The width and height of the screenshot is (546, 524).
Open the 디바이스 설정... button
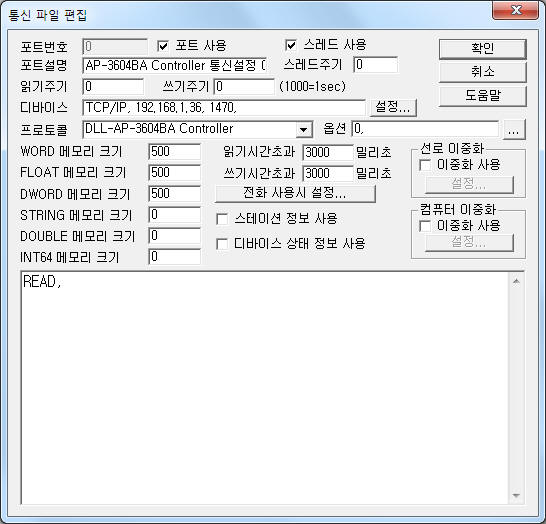[393, 107]
